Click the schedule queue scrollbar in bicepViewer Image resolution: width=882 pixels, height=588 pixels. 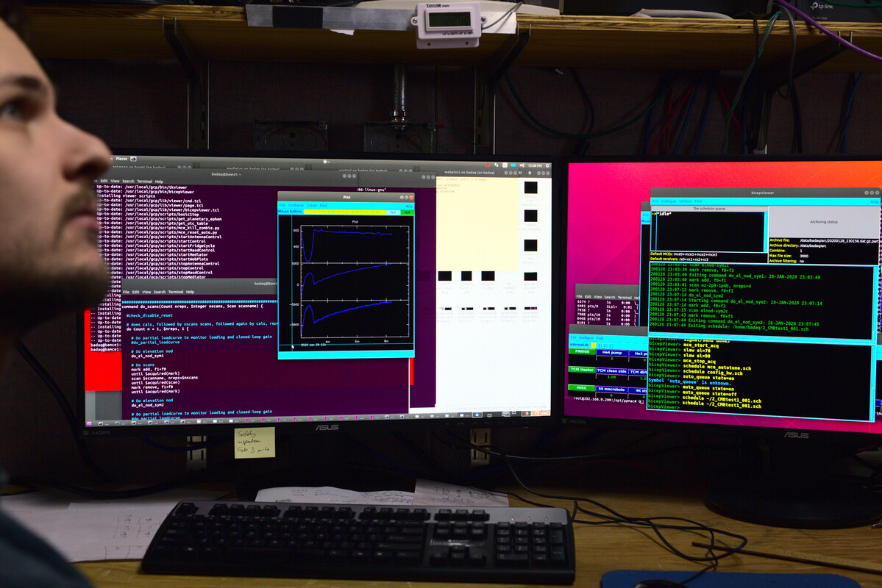[766, 232]
